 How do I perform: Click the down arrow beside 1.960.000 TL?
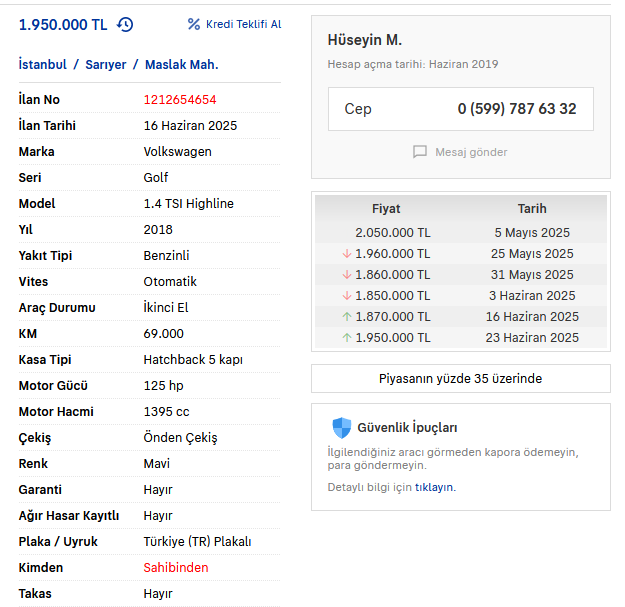coord(347,253)
